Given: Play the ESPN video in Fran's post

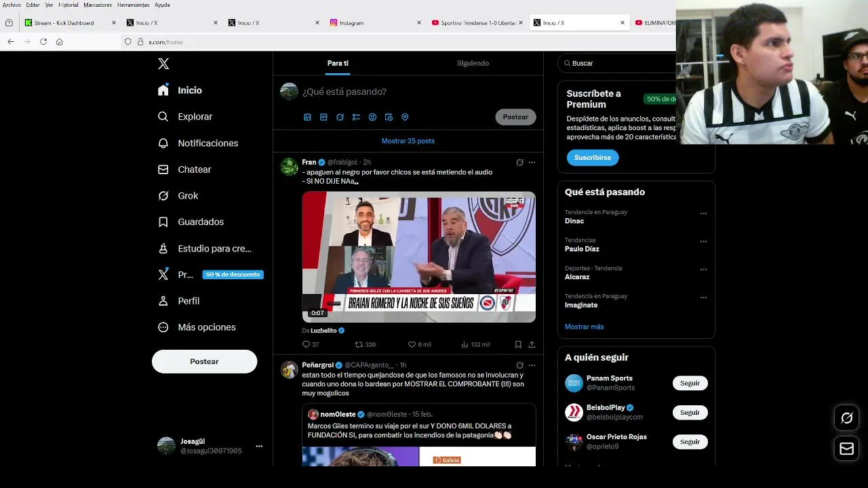Looking at the screenshot, I should pyautogui.click(x=419, y=256).
